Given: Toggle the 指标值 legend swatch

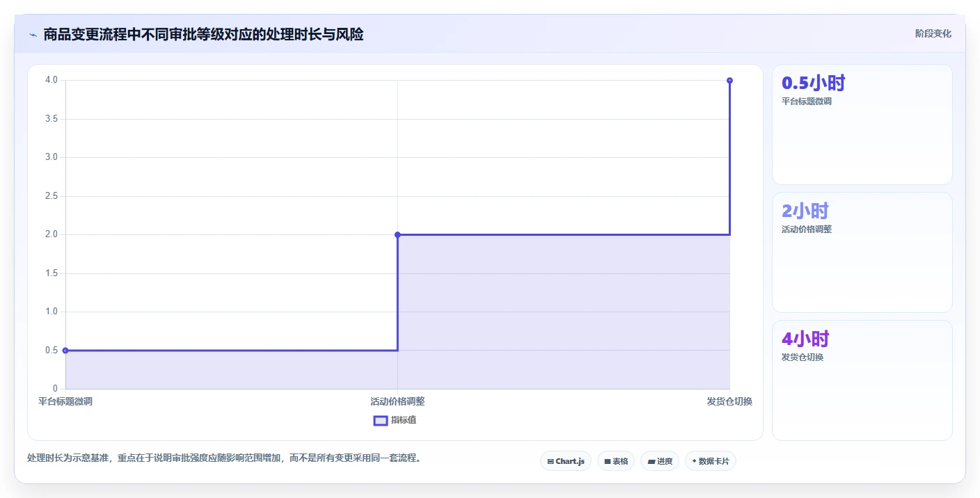Looking at the screenshot, I should pos(381,420).
